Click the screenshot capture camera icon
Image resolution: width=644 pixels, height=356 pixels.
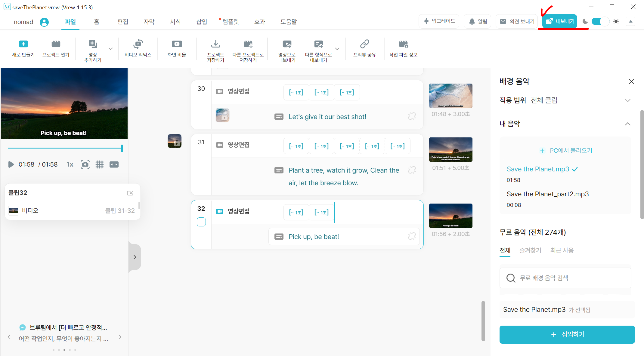click(85, 164)
